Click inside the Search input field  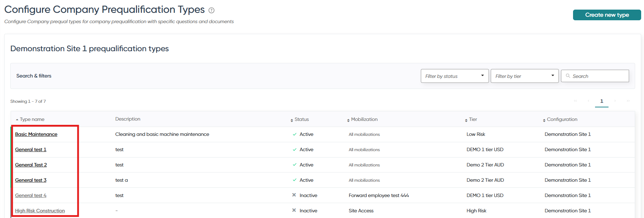(595, 76)
